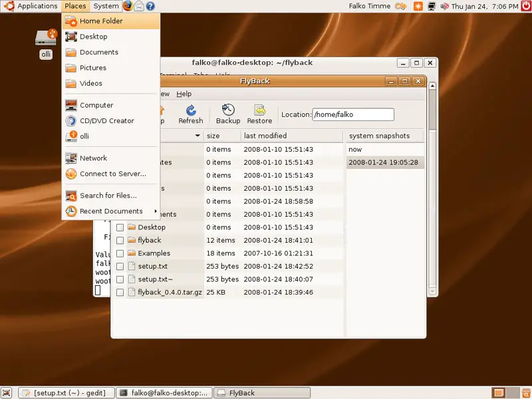Launch Firefox from the top panel icon

[x=128, y=6]
